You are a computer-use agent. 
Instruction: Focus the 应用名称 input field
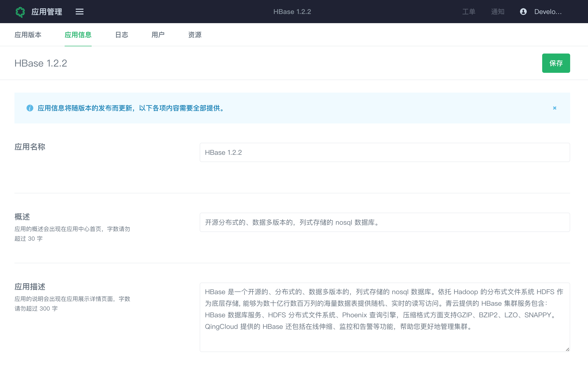(385, 152)
